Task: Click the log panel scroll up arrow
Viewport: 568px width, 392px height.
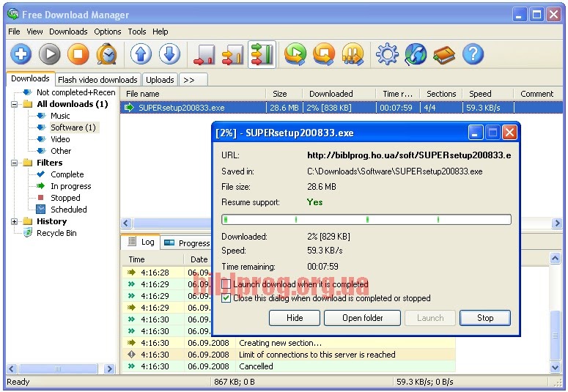Action: [555, 259]
